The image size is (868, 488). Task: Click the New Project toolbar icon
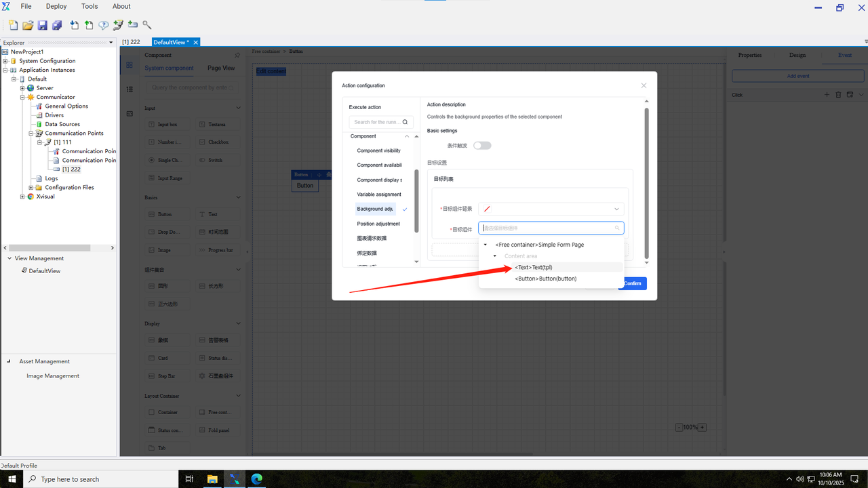coord(13,25)
